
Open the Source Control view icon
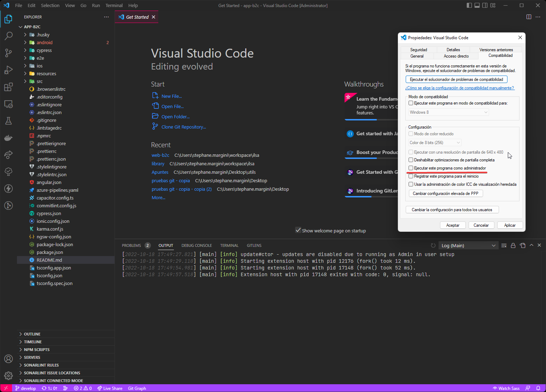(x=8, y=53)
